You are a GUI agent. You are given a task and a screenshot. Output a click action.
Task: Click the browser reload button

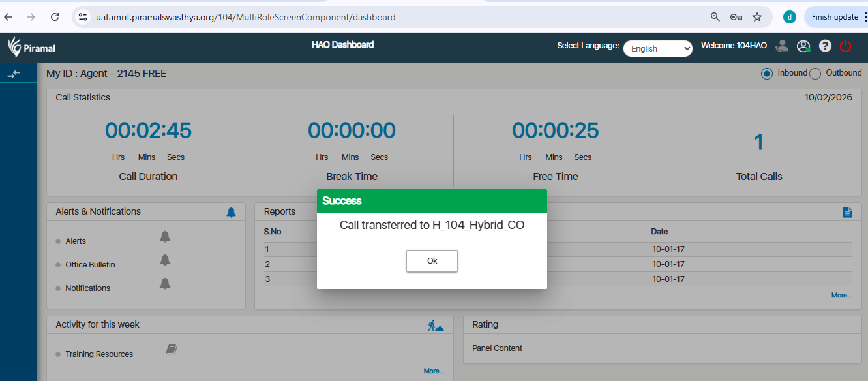tap(55, 17)
